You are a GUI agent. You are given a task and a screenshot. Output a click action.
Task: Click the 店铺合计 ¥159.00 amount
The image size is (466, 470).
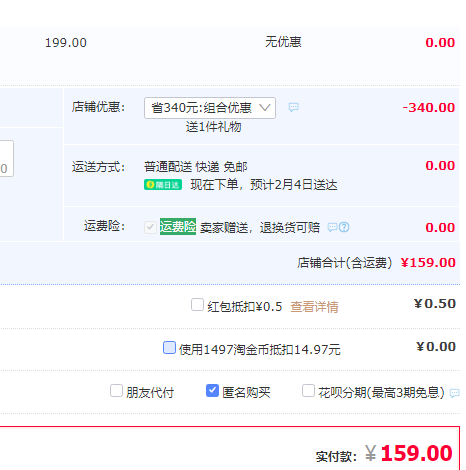click(x=428, y=263)
